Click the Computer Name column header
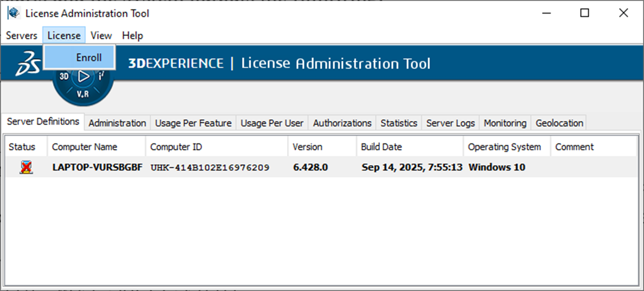 click(x=85, y=147)
